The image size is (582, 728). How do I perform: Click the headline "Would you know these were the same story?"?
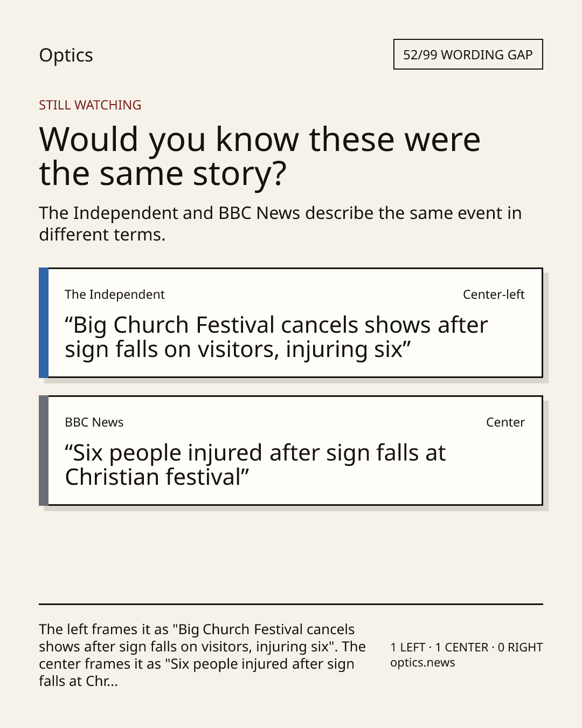(x=260, y=156)
